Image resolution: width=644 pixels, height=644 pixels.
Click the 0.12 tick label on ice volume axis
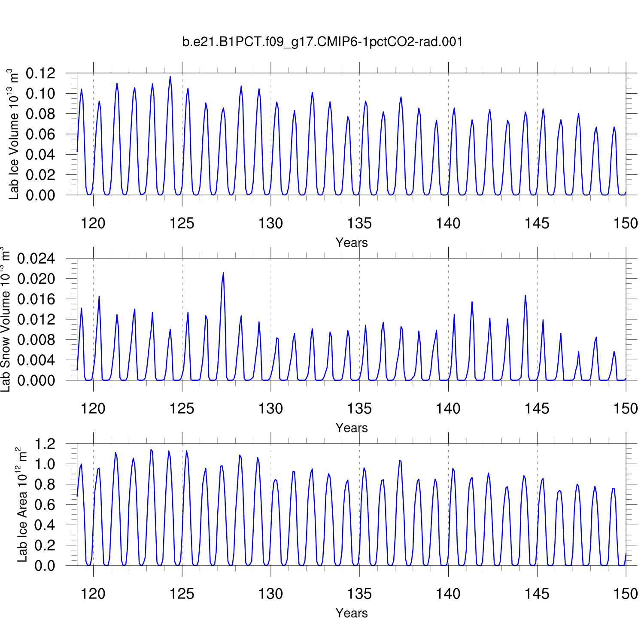(40, 73)
